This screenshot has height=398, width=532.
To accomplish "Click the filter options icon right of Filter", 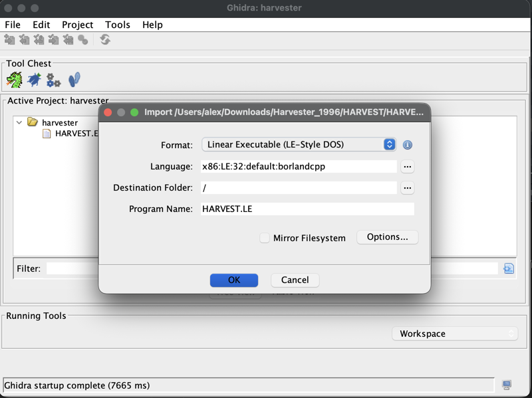I will pos(509,268).
